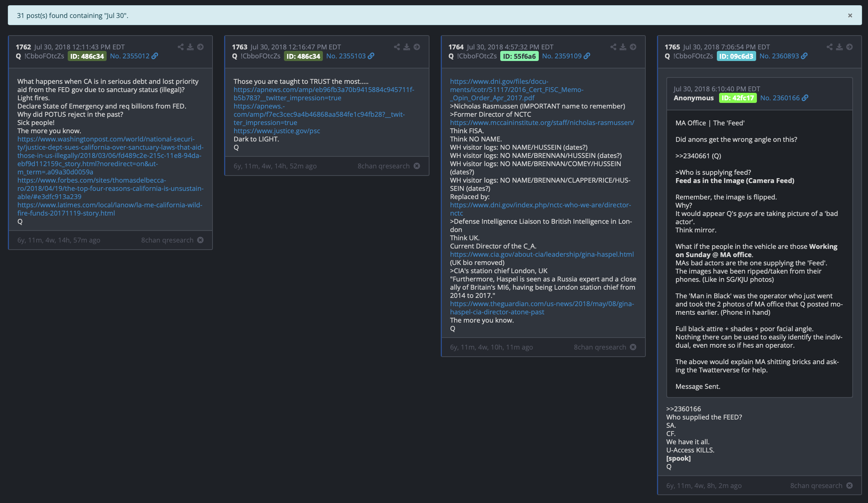Open cia.gov gina-haspel.html link
868x503 pixels.
point(542,254)
